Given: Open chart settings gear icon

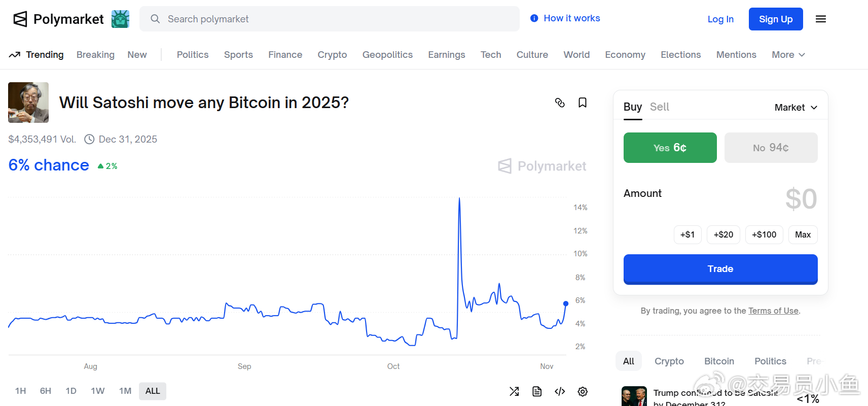Looking at the screenshot, I should pyautogui.click(x=583, y=391).
